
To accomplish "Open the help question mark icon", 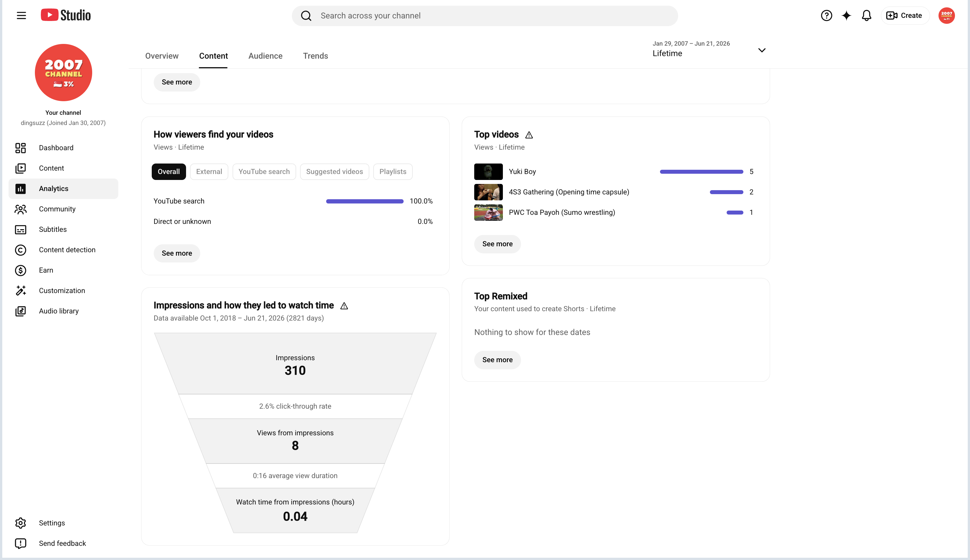I will pos(826,15).
